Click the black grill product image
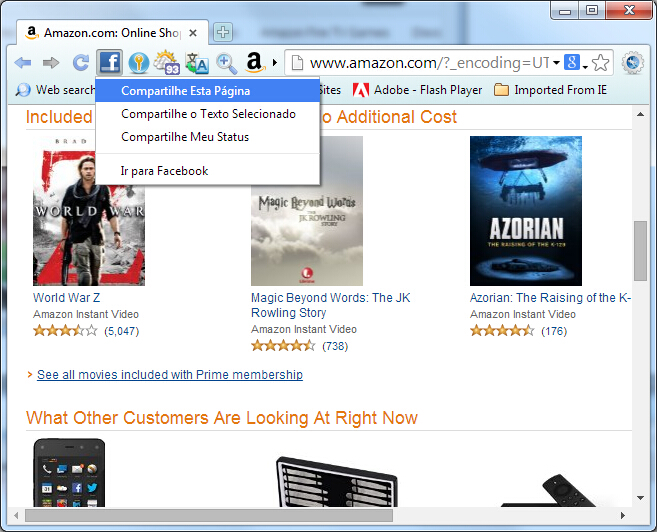The height and width of the screenshot is (532, 657). pos(336,482)
